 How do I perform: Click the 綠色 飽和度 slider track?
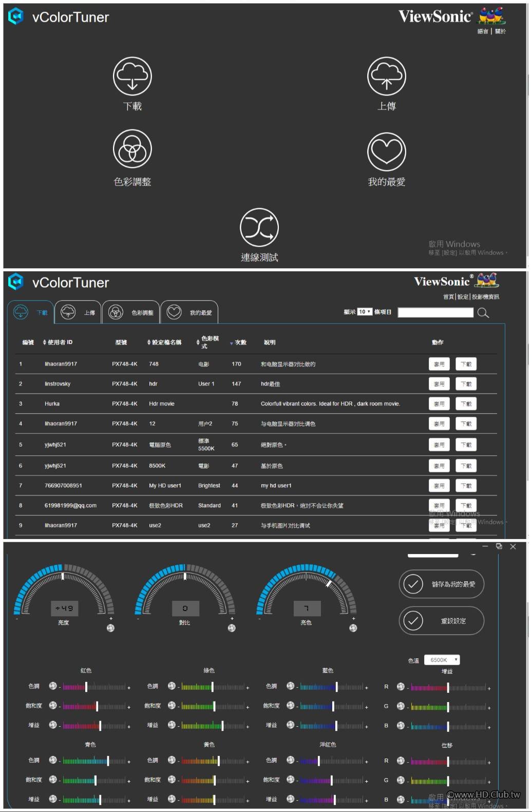click(213, 706)
